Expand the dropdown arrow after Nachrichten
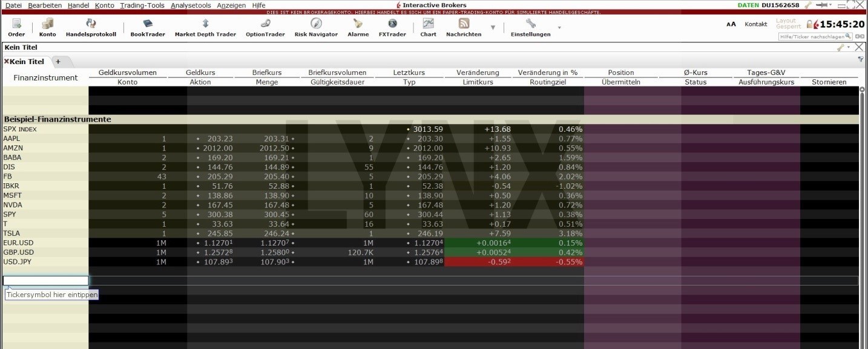868x349 pixels. (493, 28)
